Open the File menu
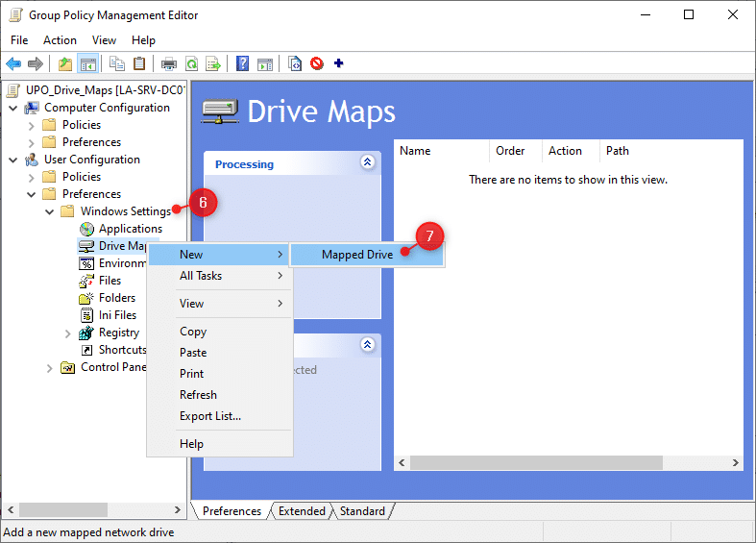This screenshot has height=543, width=756. pos(19,40)
